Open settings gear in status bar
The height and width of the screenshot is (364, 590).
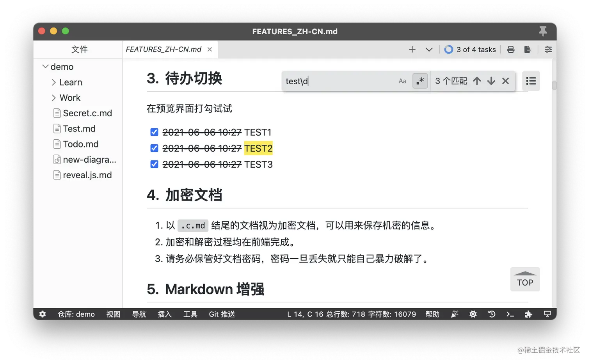pos(43,314)
